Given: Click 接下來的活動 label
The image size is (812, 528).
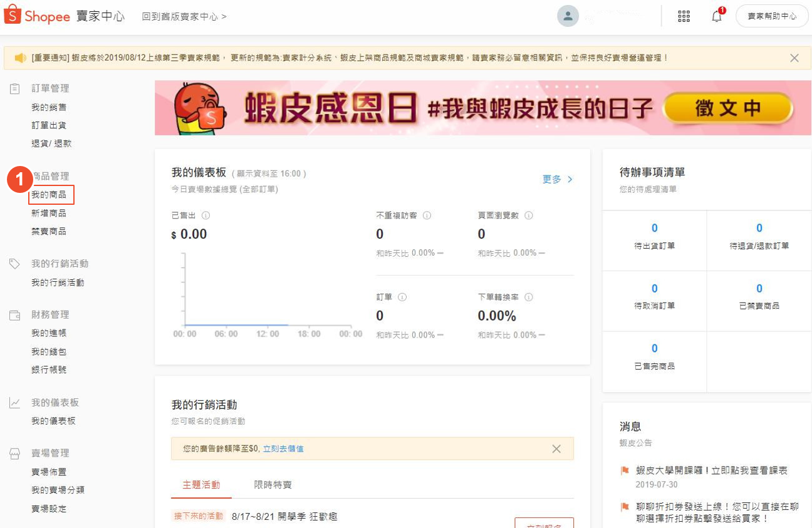Looking at the screenshot, I should click(199, 516).
